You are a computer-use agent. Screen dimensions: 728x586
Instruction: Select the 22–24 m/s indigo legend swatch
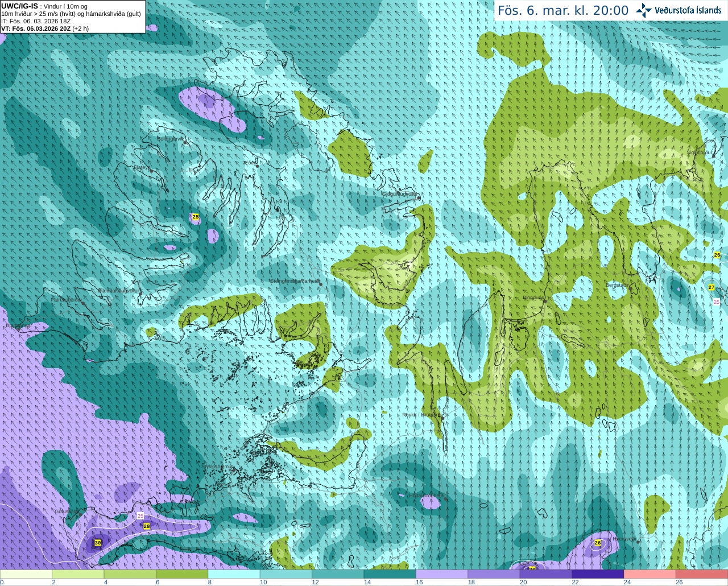tap(598, 574)
